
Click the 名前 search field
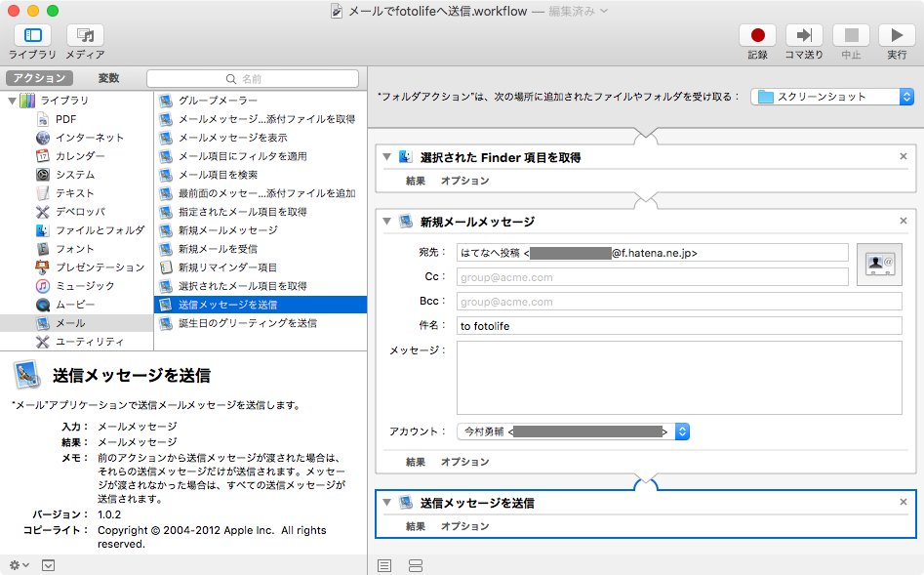pyautogui.click(x=252, y=78)
